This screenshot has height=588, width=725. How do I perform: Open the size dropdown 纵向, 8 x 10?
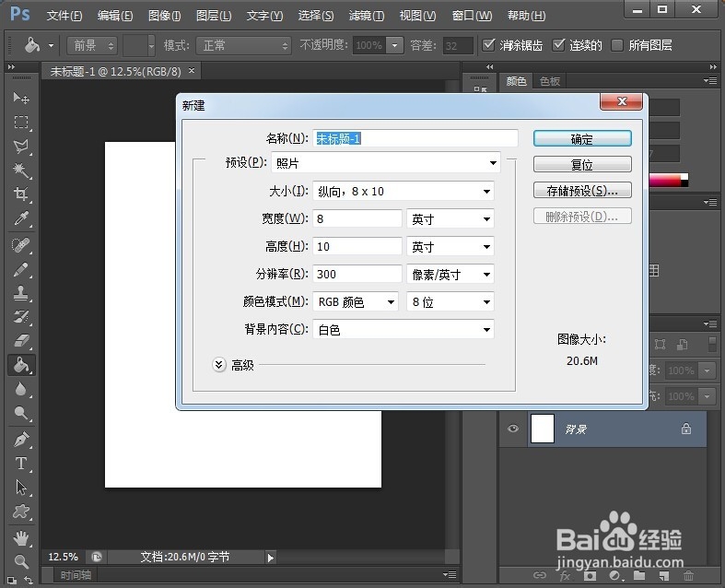(x=403, y=191)
